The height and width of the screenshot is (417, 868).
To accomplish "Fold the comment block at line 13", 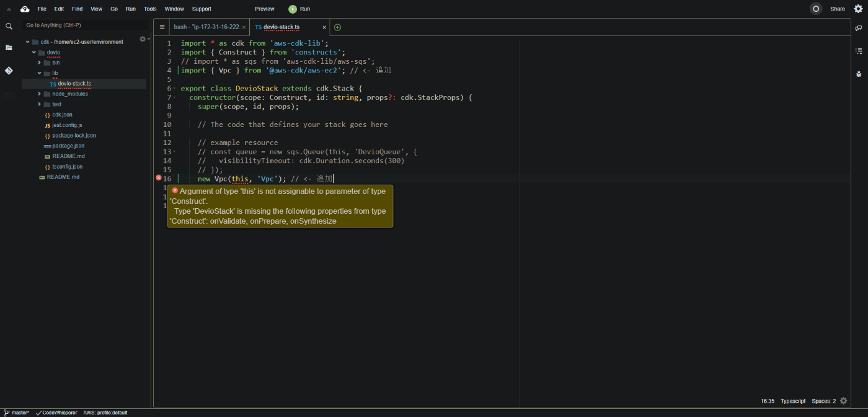I will [x=175, y=152].
